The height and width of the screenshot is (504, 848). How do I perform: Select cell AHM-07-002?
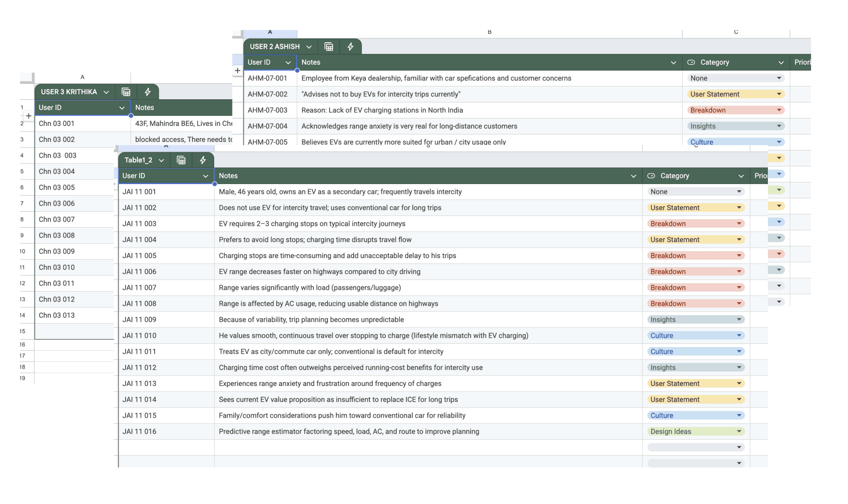pos(270,94)
